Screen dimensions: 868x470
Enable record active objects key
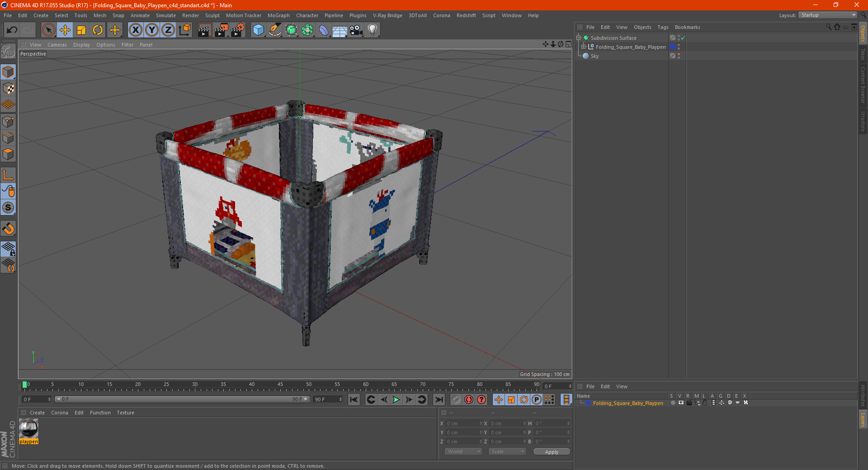[x=456, y=399]
